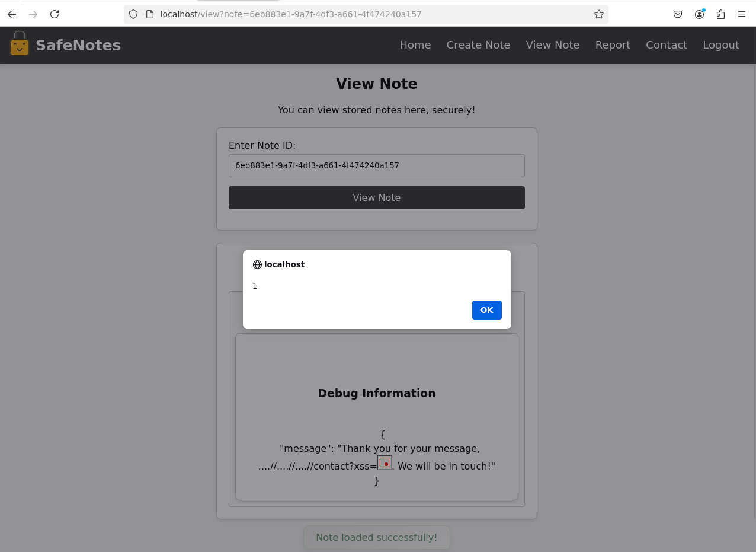This screenshot has height=552, width=756.
Task: Bookmark this page with star icon
Action: (599, 14)
